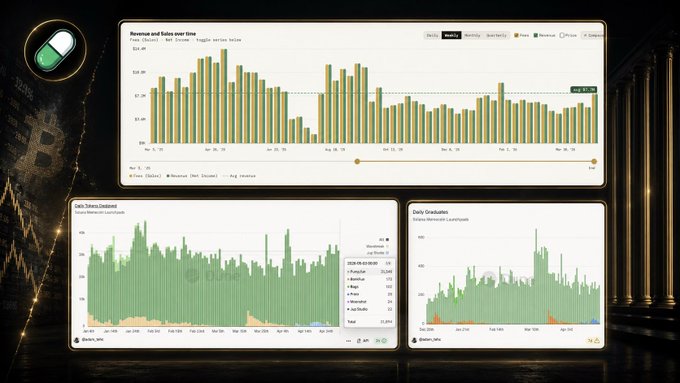This screenshot has height=383, width=680.
Task: Toggle Revenue (Net Income) legend item
Action: point(192,176)
